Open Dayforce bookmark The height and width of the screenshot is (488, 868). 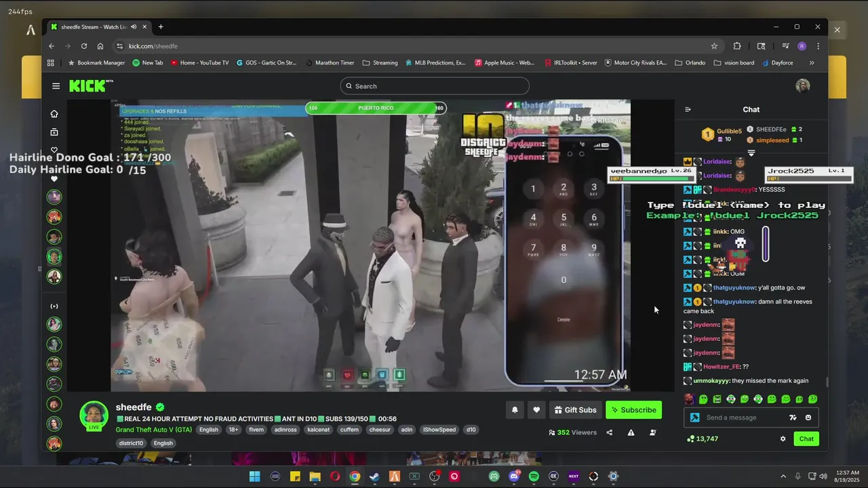pyautogui.click(x=778, y=62)
